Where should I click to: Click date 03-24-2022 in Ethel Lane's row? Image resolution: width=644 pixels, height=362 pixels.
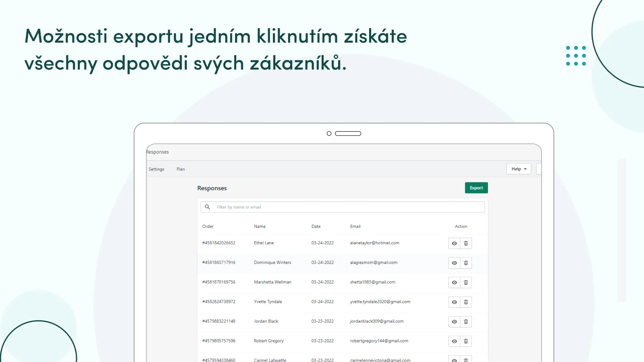pos(323,243)
